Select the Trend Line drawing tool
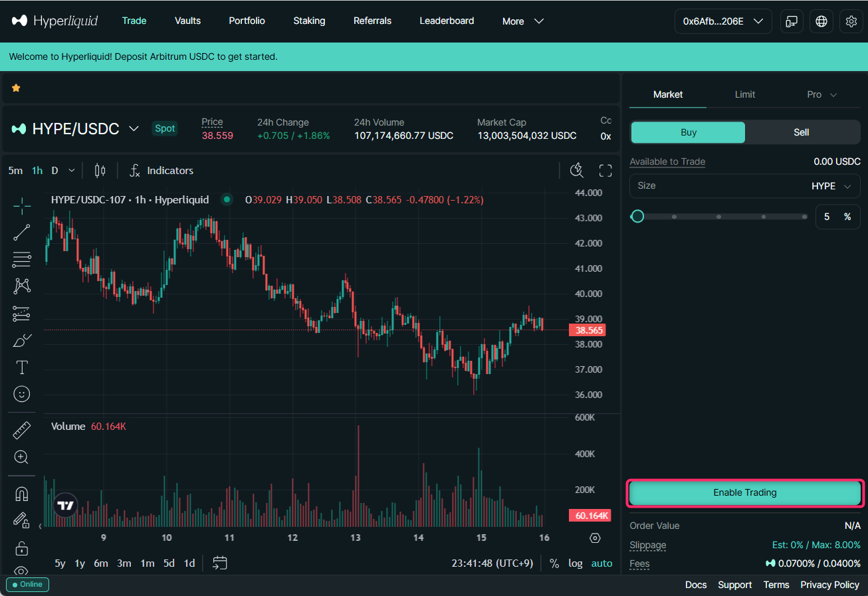868x596 pixels. point(22,232)
